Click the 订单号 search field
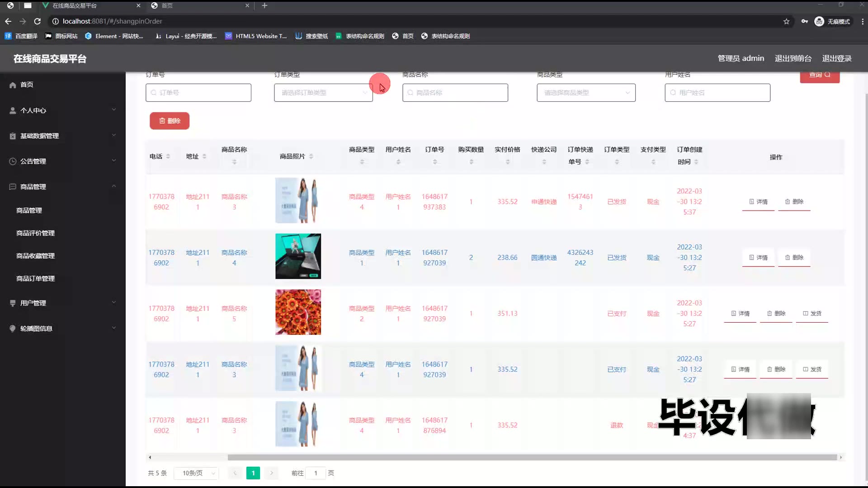868x488 pixels. pos(198,92)
